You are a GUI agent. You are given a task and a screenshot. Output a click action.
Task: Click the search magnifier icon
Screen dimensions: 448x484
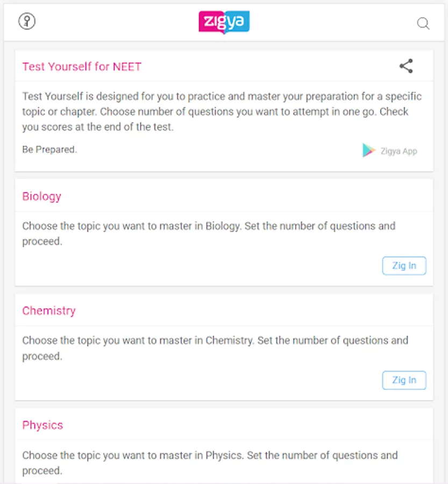(423, 24)
